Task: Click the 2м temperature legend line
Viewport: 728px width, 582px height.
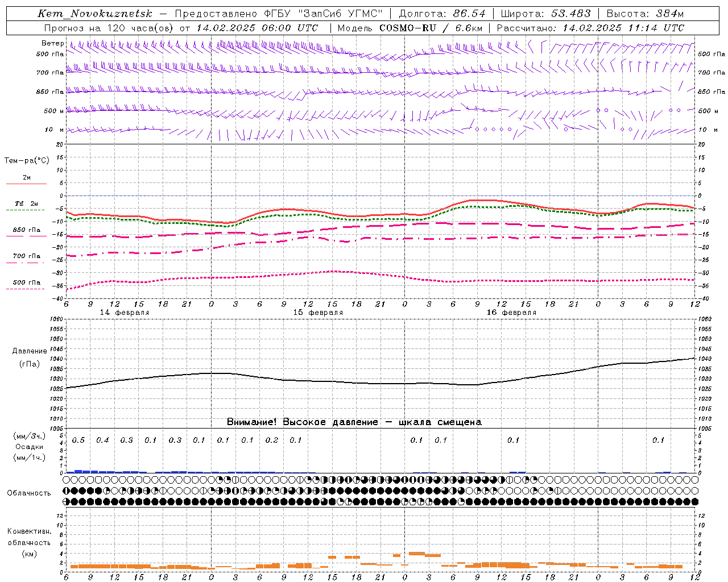Action: [x=26, y=184]
